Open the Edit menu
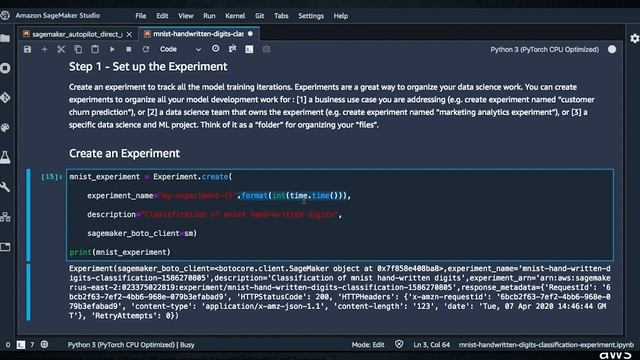This screenshot has height=360, width=640. pyautogui.click(x=162, y=16)
